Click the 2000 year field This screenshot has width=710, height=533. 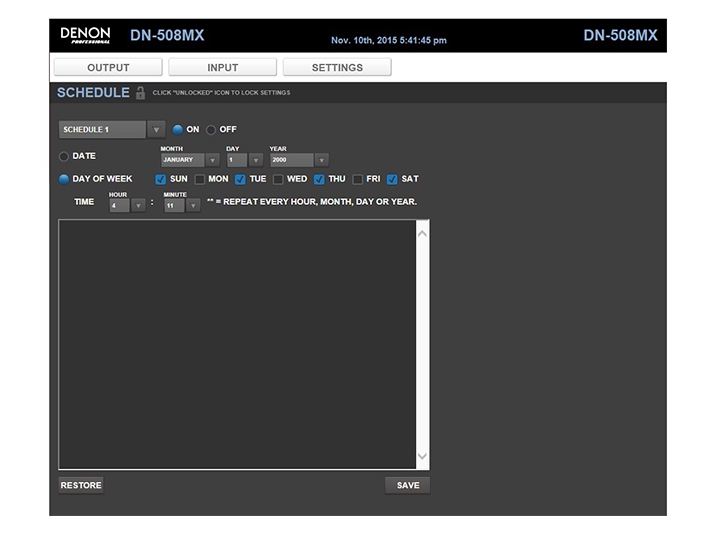point(292,160)
